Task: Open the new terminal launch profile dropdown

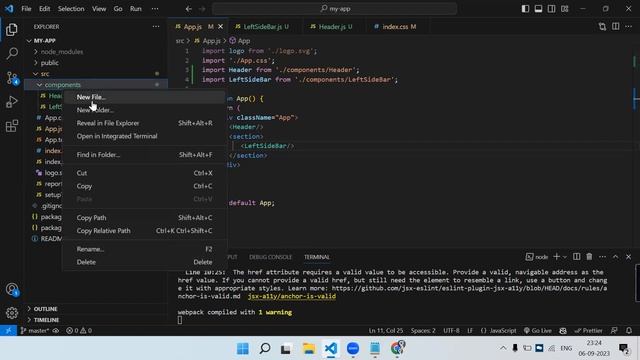Action: point(565,257)
